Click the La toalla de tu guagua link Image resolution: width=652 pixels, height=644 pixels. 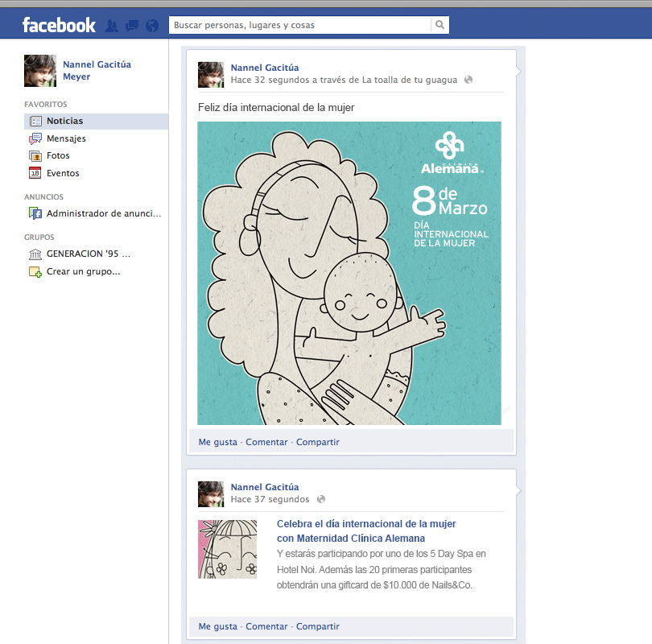point(409,80)
